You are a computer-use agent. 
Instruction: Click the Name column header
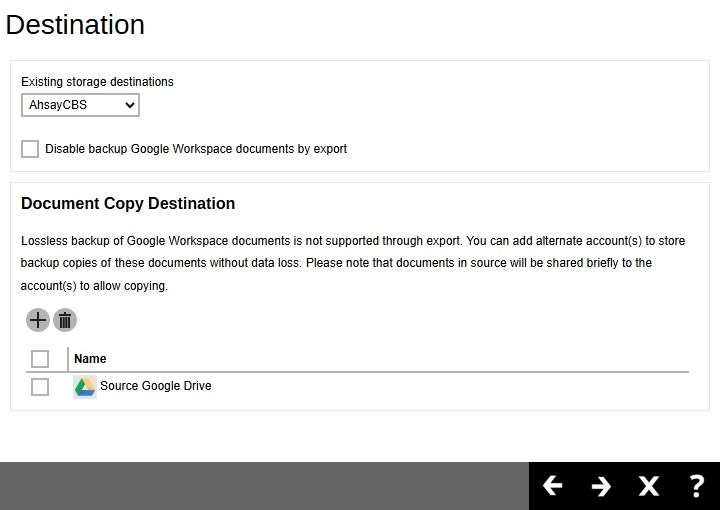[90, 359]
